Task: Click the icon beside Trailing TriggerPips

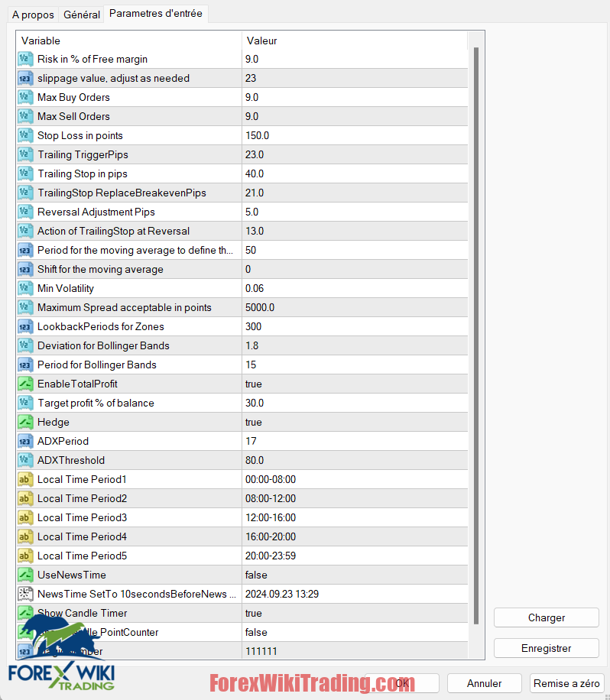Action: pyautogui.click(x=25, y=154)
